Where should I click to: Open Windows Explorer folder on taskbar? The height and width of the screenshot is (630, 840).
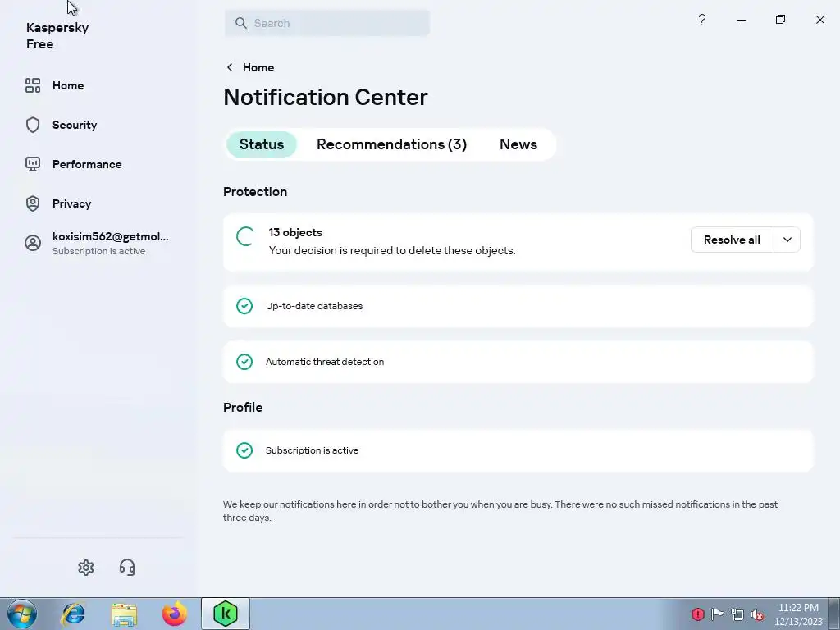[124, 614]
